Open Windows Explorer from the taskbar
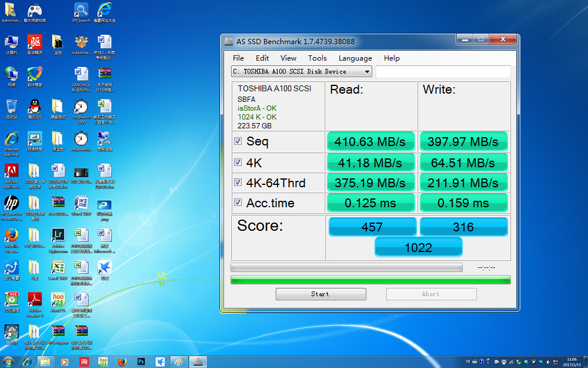 (45, 362)
